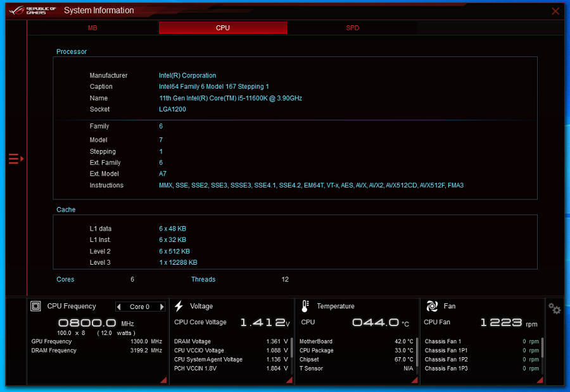Click the L1 Inst. 6 x 32 KB value
This screenshot has width=570, height=392.
(172, 239)
